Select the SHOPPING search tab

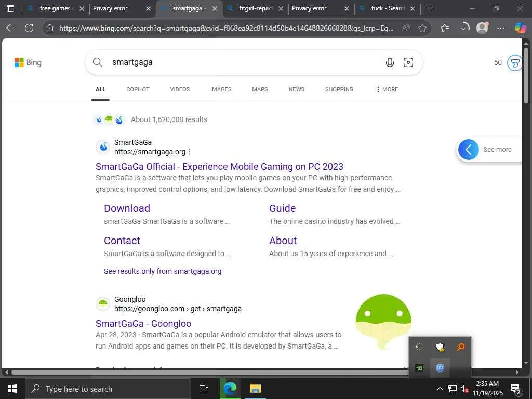point(339,89)
